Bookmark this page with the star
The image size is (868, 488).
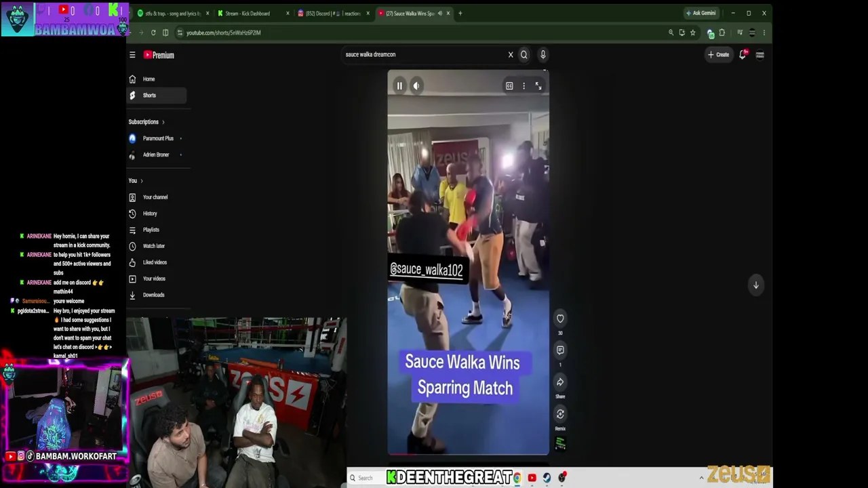692,33
